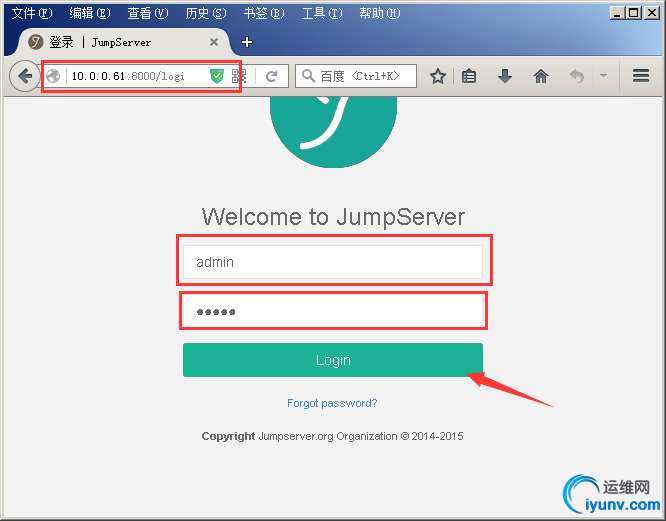666x521 pixels.
Task: Bookmark this page with star icon
Action: pos(438,76)
